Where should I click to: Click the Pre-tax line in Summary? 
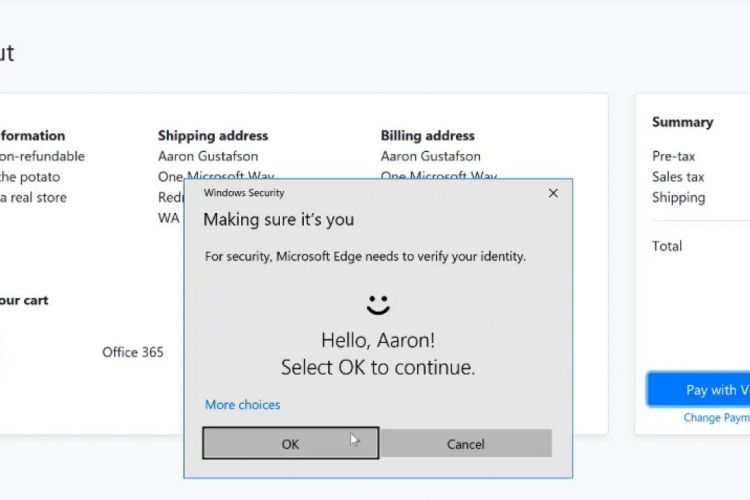pos(673,156)
